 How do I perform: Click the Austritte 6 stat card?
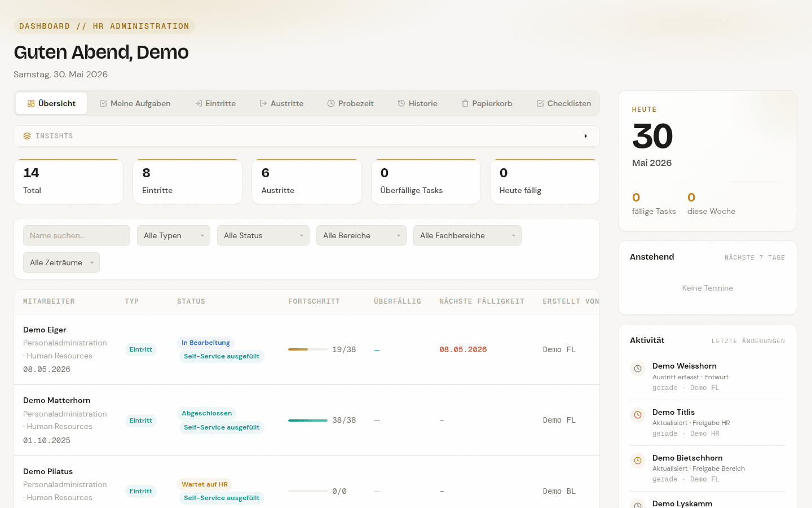pyautogui.click(x=307, y=181)
